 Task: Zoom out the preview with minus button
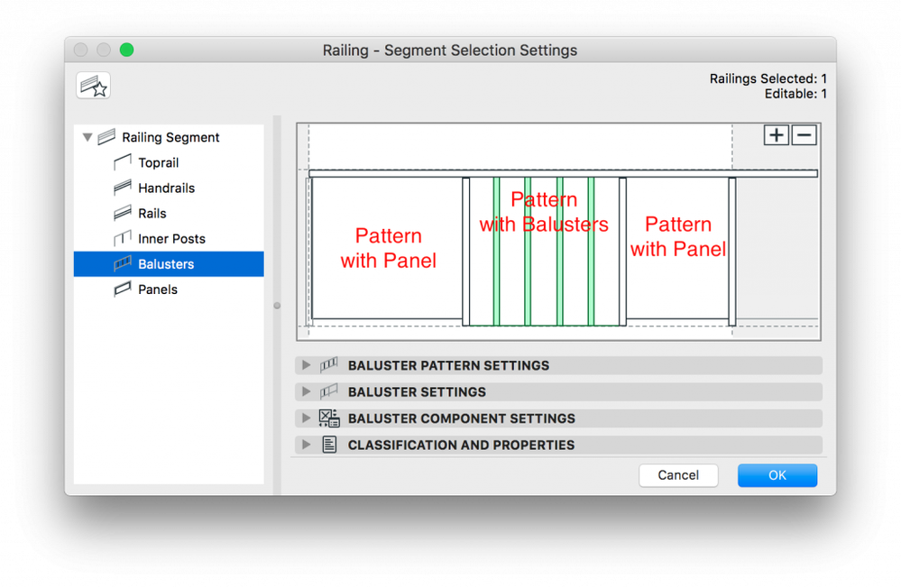click(804, 135)
